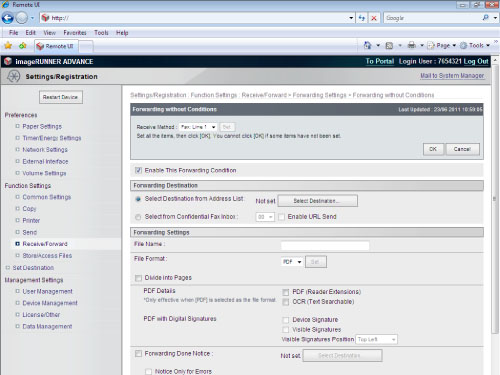Select the Remote UI browser tab

56,46
